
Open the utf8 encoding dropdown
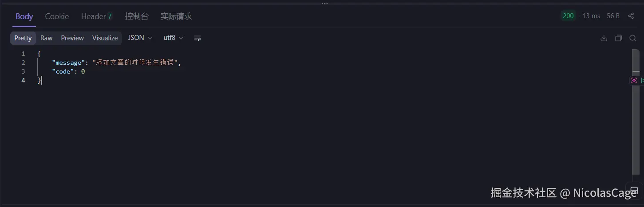[174, 38]
